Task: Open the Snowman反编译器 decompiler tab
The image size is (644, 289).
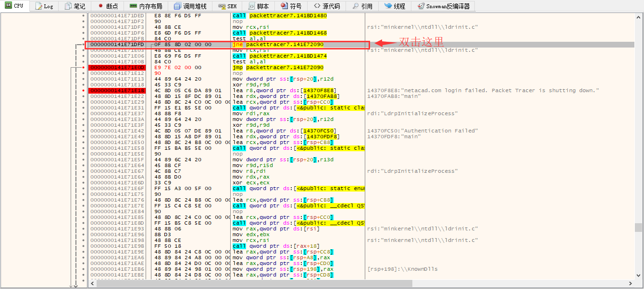Action: (444, 6)
